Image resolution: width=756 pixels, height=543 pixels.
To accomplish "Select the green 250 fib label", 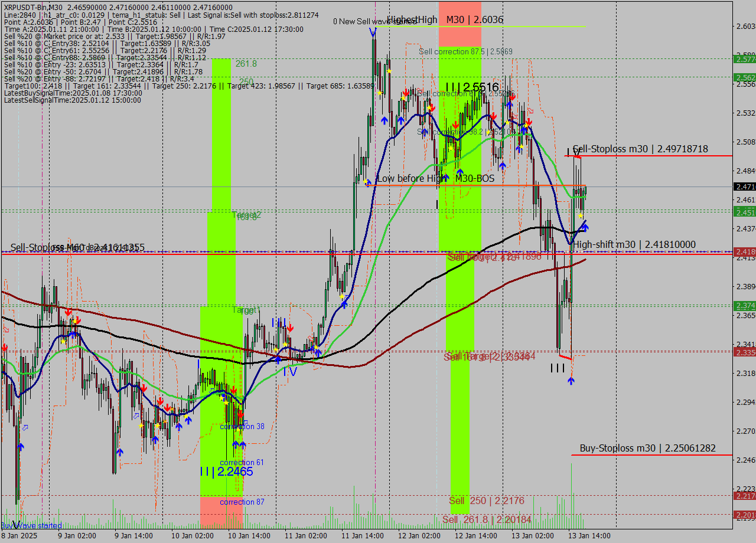I will coord(246,81).
